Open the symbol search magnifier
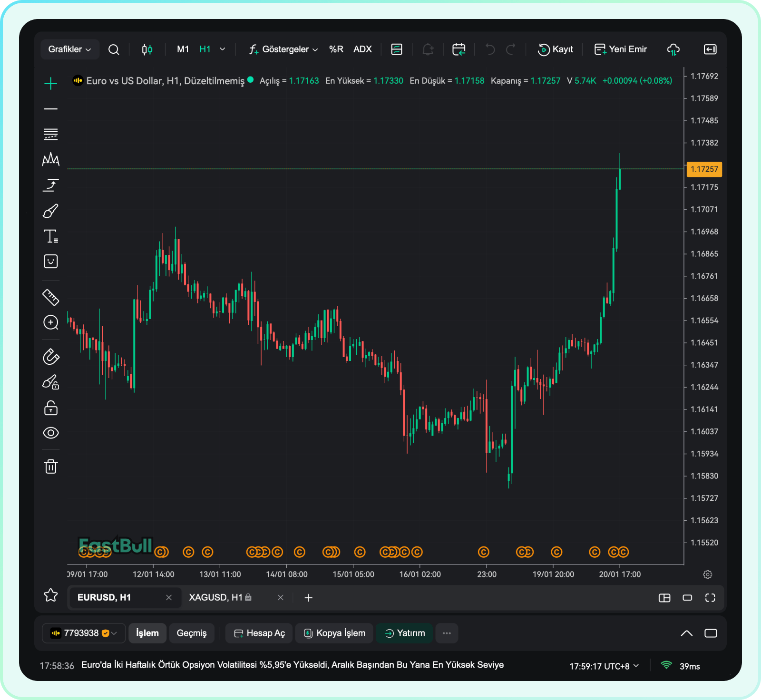This screenshot has width=761, height=700. [114, 49]
